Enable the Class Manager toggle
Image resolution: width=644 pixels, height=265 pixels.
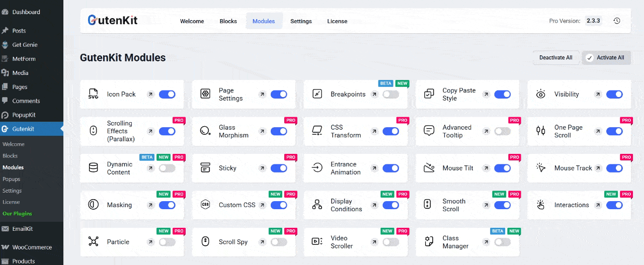502,242
